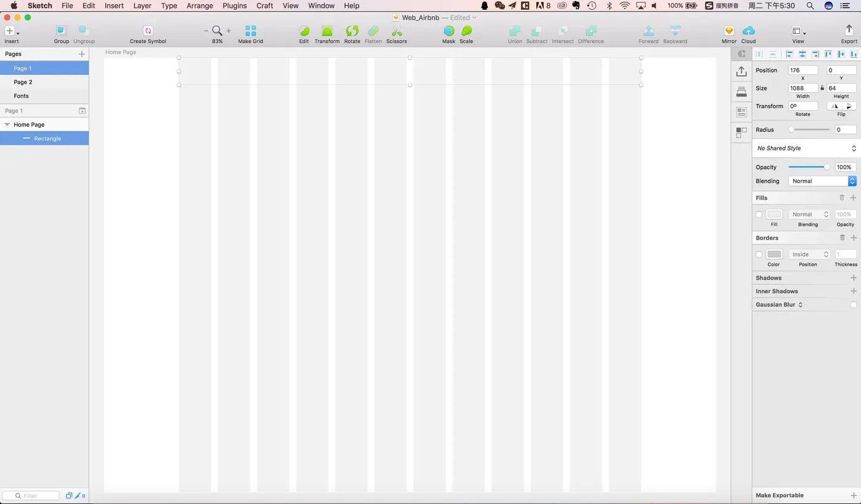Open the Craft data/content panel icon
This screenshot has height=504, width=861.
click(x=742, y=112)
